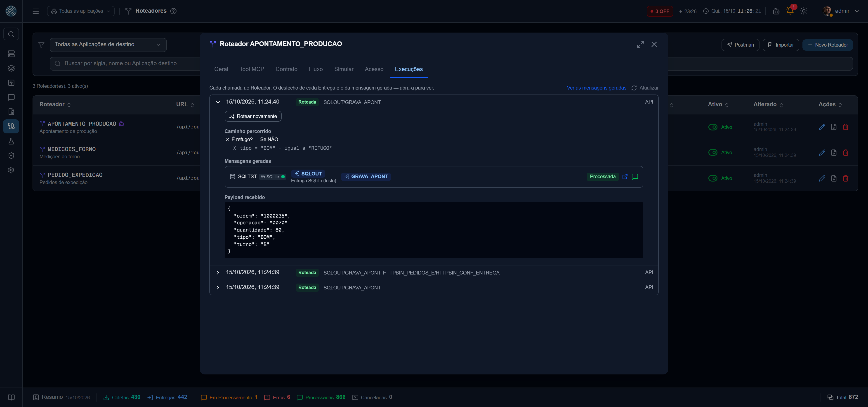Open Ver as mensagens geradas link
868x407 pixels.
click(597, 88)
